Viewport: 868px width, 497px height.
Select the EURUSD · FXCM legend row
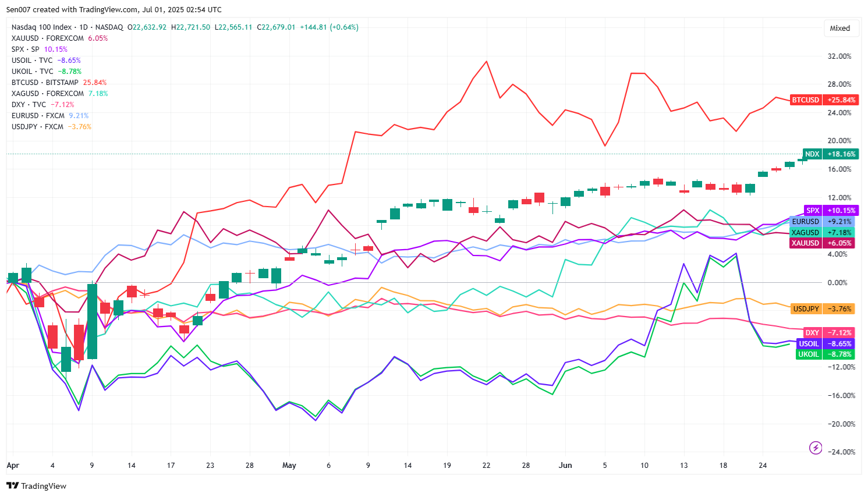click(x=49, y=116)
